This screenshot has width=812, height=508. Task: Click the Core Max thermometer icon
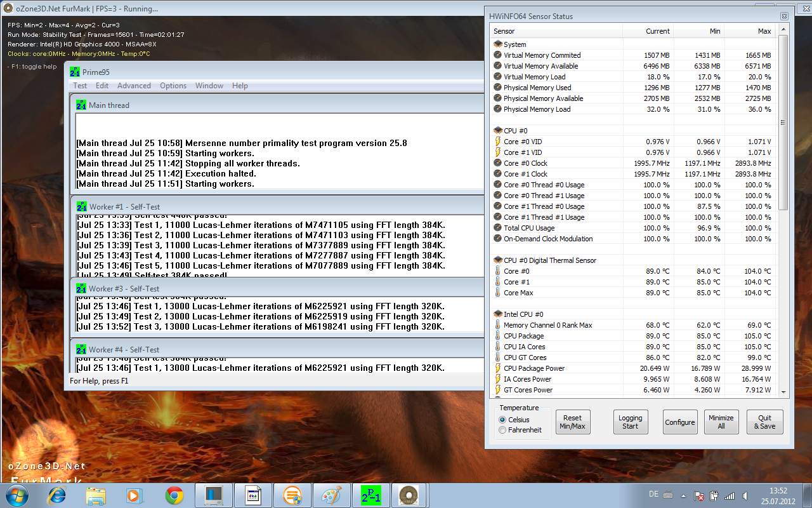pyautogui.click(x=498, y=293)
